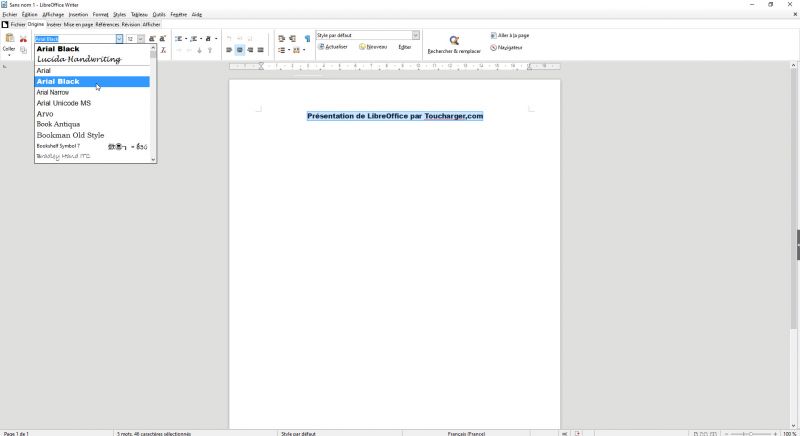Click the increase font size icon
The width and height of the screenshot is (800, 436).
point(152,39)
